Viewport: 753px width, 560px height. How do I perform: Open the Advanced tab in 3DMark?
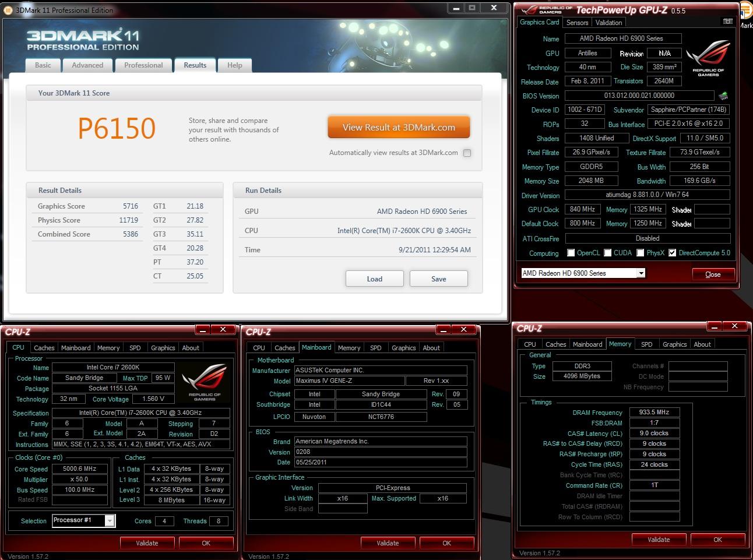87,65
